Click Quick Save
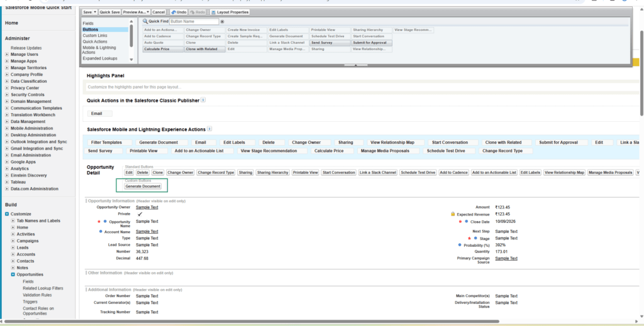The image size is (644, 326). [x=109, y=13]
